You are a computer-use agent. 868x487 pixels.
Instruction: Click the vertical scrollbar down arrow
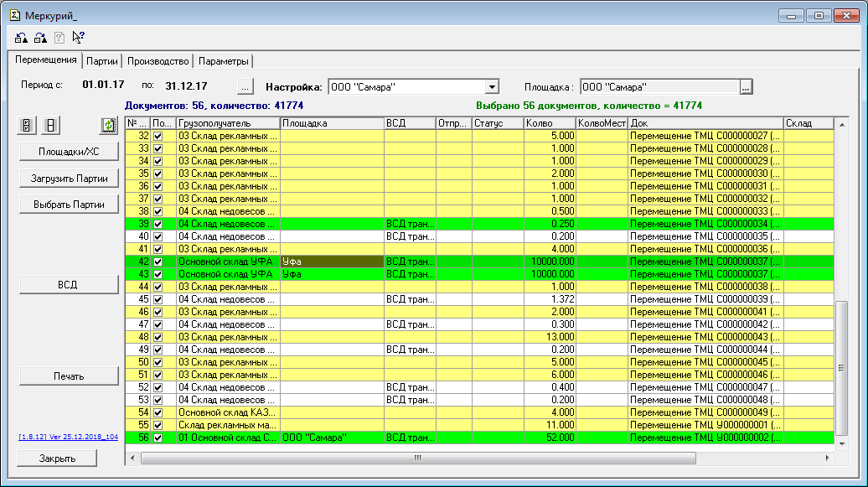pos(841,443)
